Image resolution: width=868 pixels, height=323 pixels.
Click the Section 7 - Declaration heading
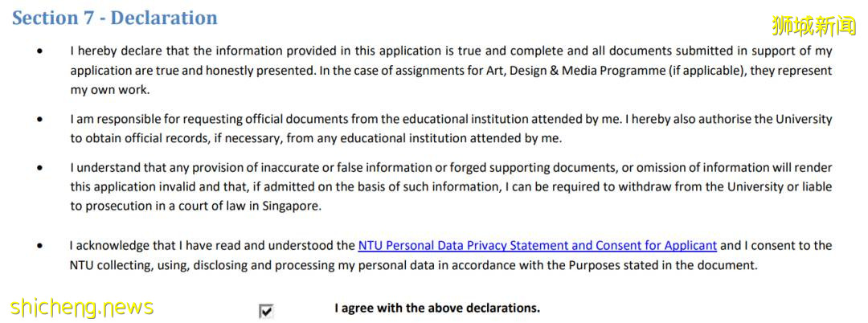coord(115,18)
